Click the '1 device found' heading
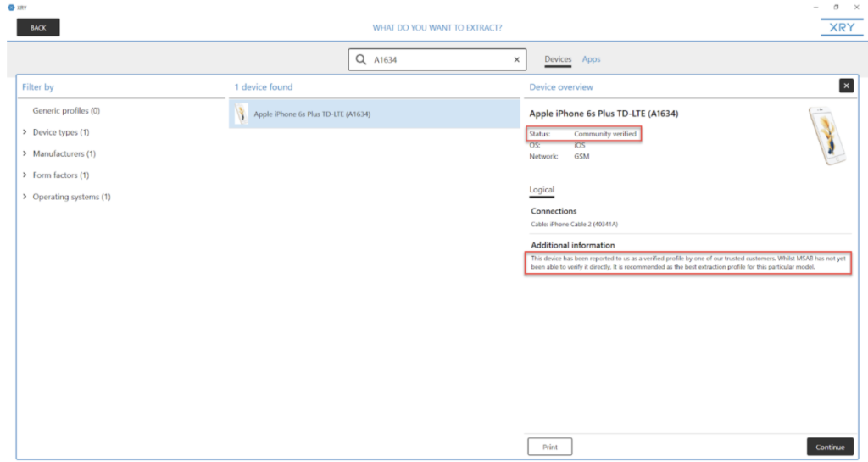868x462 pixels. click(x=264, y=86)
